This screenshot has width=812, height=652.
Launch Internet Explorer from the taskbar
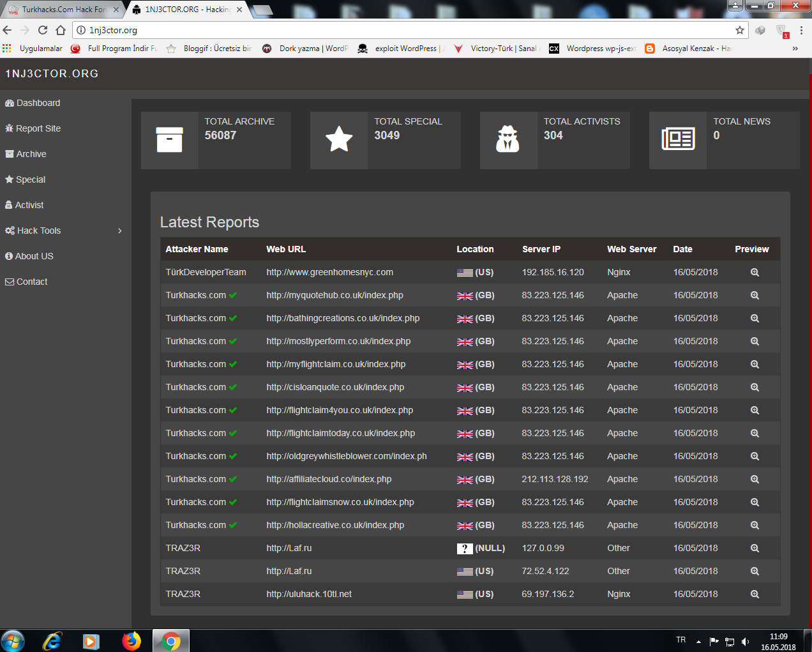(52, 641)
